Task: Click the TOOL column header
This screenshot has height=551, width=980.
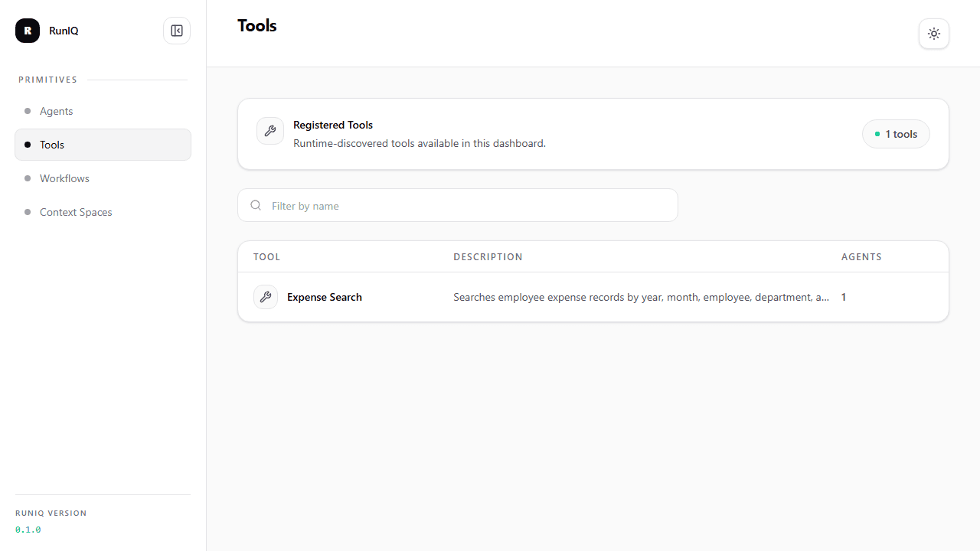Action: click(266, 257)
